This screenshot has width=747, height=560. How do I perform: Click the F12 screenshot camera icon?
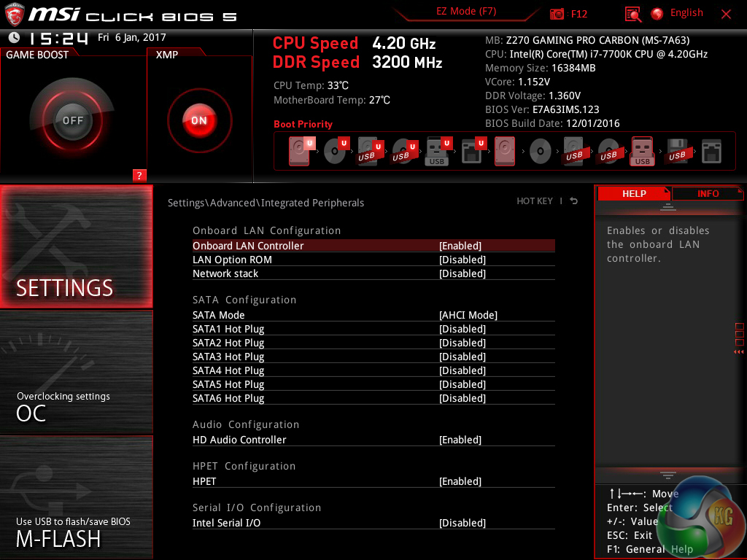[x=557, y=14]
